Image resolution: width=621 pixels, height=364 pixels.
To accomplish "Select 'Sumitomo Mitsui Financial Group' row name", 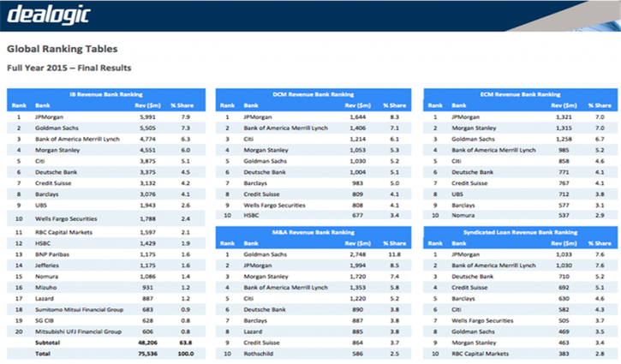I will point(79,310).
